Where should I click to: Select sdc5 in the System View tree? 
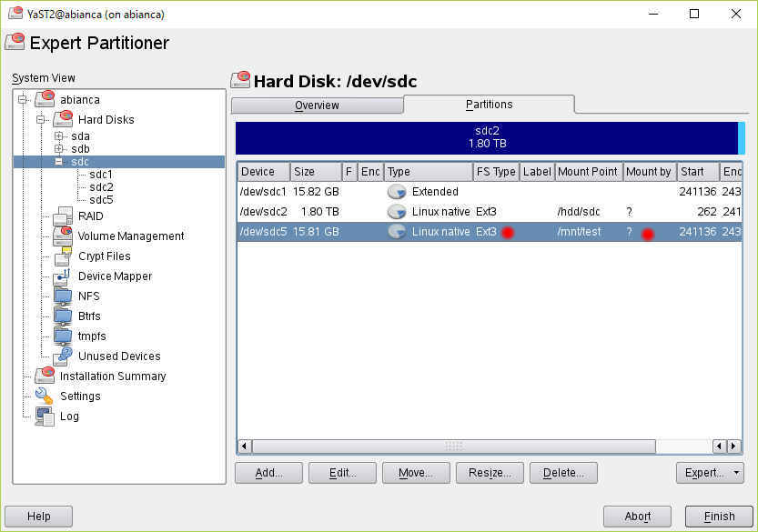point(101,199)
